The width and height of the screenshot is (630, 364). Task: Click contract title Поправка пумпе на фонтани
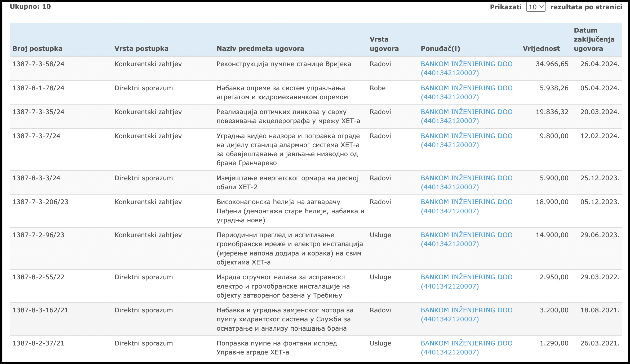pos(277,348)
